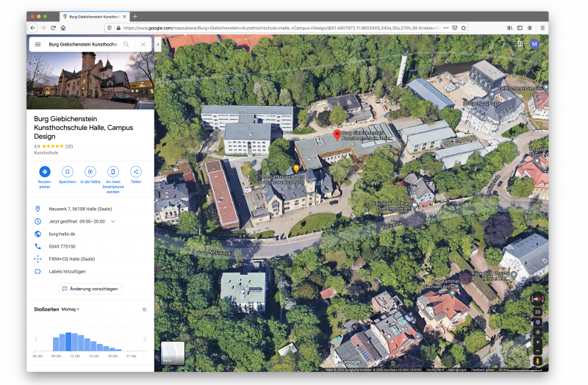Viewport: 588px width, 385px height.
Task: Open the Routenplaner directions button
Action: pos(44,171)
